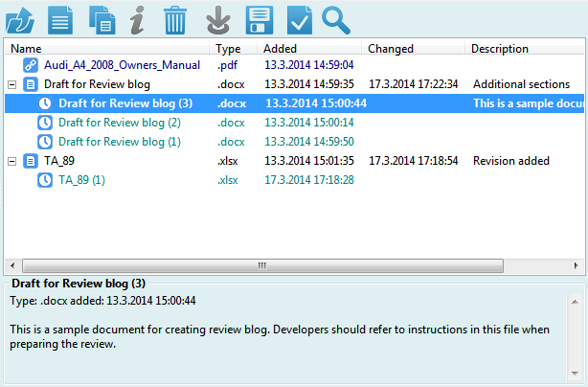Open the info icon in toolbar
Viewport: 588px width, 387px height.
coord(138,18)
